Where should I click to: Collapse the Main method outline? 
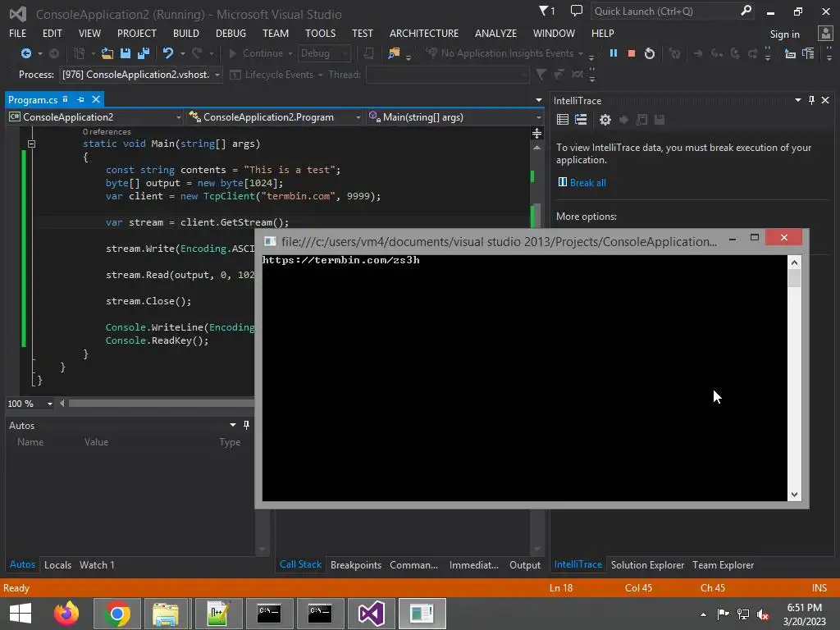[x=32, y=144]
